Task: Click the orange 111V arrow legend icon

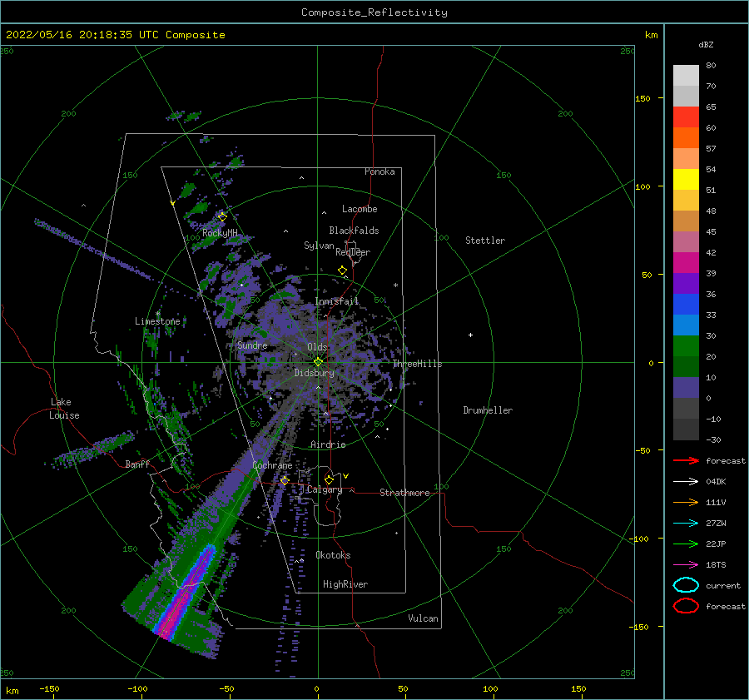Action: coord(686,502)
